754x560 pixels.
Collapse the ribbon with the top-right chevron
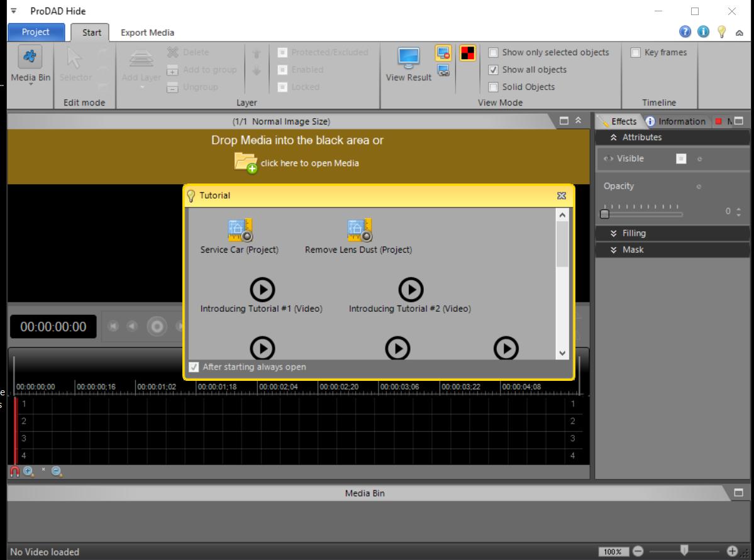pos(740,33)
